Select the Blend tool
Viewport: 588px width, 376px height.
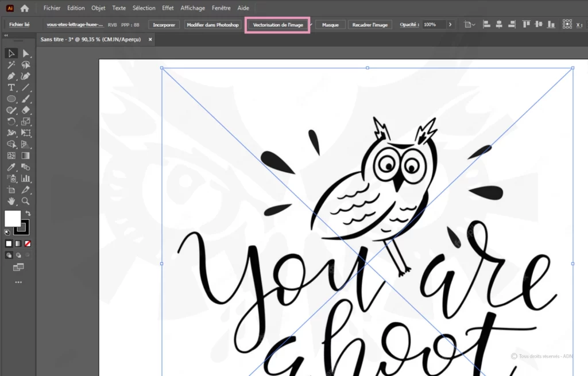point(25,167)
